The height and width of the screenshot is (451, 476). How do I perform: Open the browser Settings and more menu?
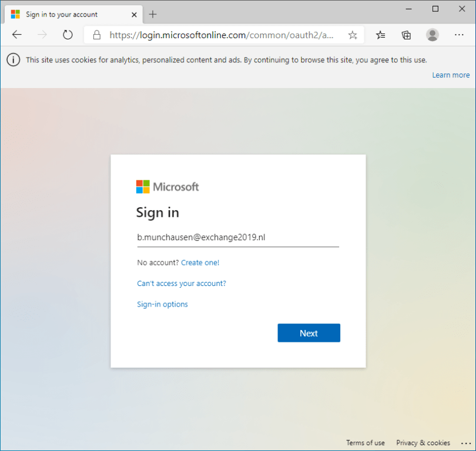[x=458, y=35]
